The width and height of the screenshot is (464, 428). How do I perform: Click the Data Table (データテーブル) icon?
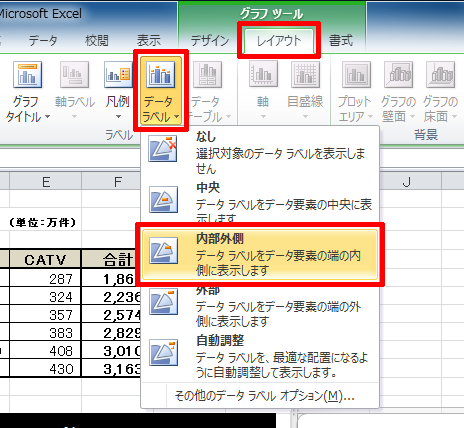click(x=207, y=75)
